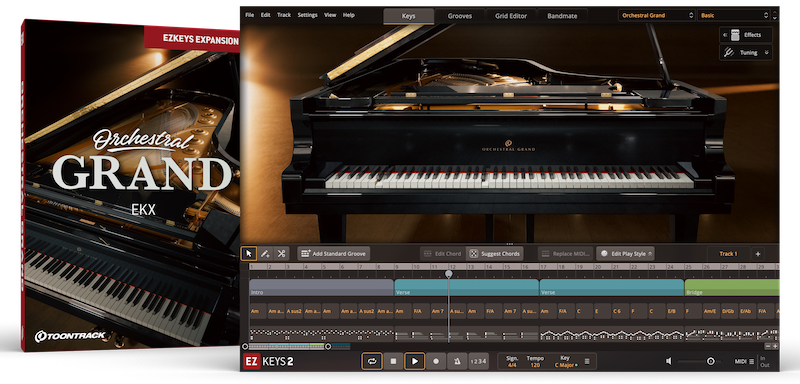Click the Toontrack logo on the box

tap(70, 336)
